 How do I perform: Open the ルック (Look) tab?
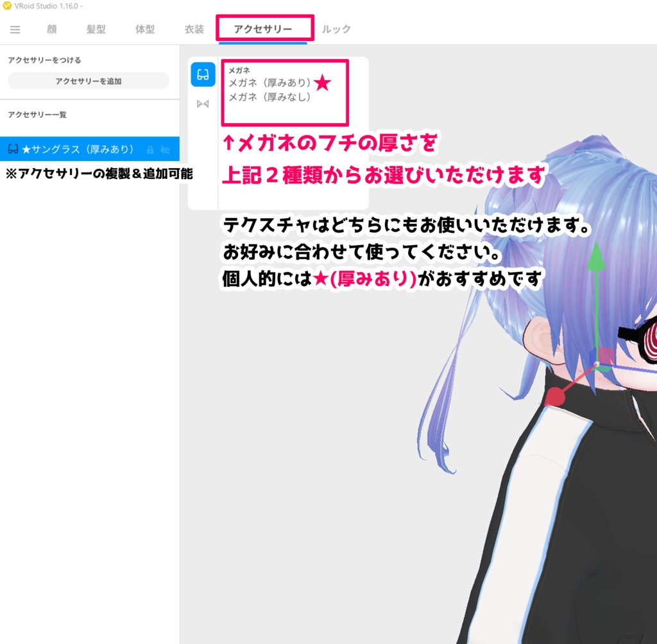click(x=336, y=28)
